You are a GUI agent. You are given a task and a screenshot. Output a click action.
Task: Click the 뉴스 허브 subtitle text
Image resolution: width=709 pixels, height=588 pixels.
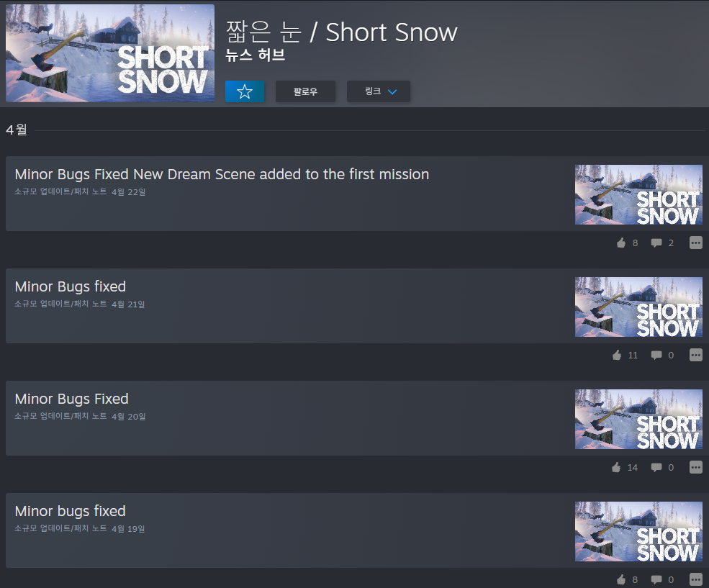point(255,55)
